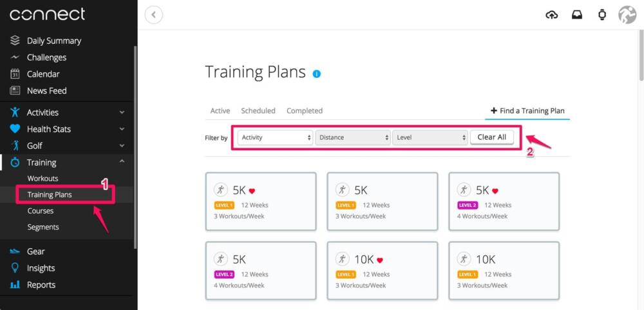Click the watch devices icon

[602, 15]
